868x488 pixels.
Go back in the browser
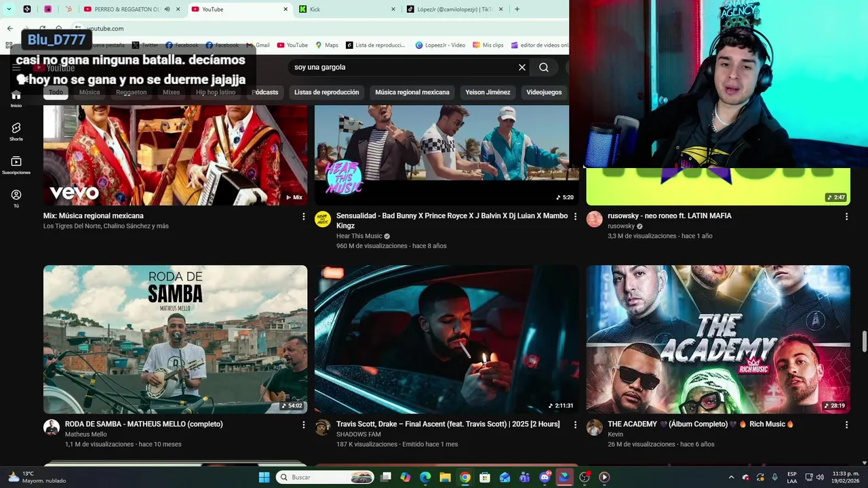[9, 28]
